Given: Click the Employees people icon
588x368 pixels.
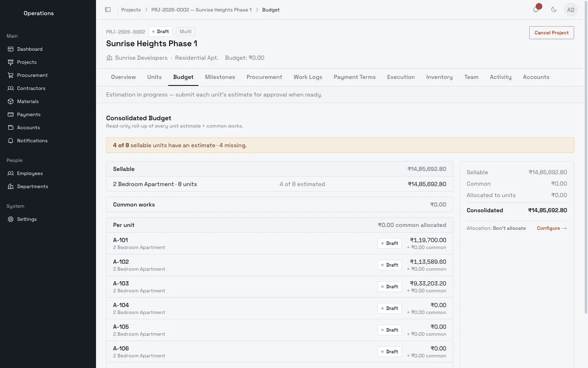Looking at the screenshot, I should [11, 173].
